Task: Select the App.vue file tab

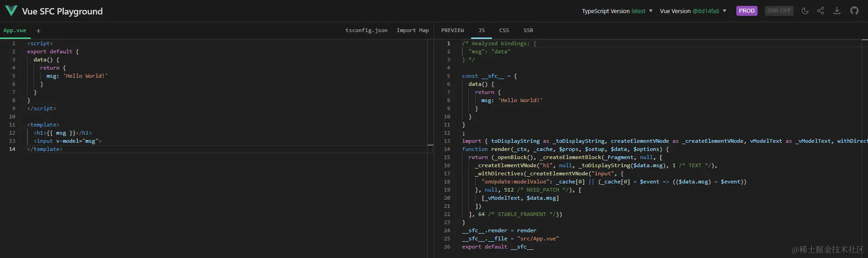Action: (15, 30)
